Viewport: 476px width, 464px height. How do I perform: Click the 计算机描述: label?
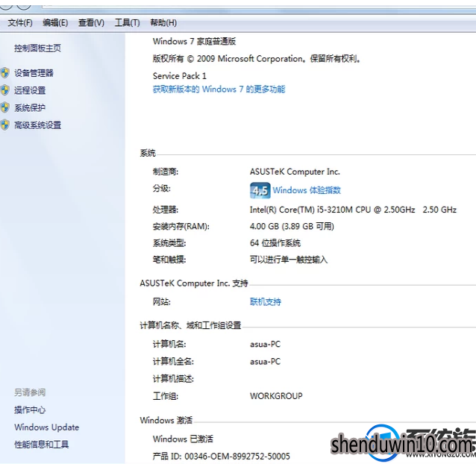tap(173, 379)
